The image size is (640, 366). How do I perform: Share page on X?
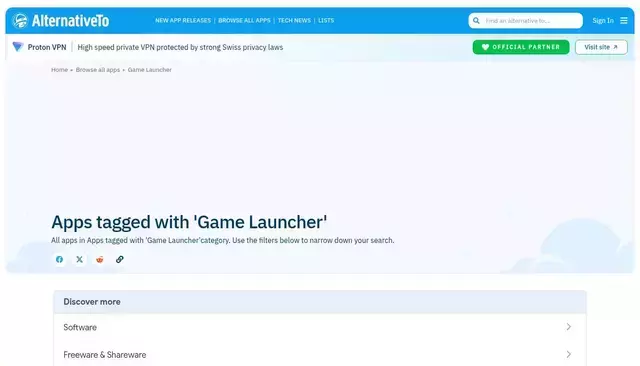pyautogui.click(x=80, y=259)
